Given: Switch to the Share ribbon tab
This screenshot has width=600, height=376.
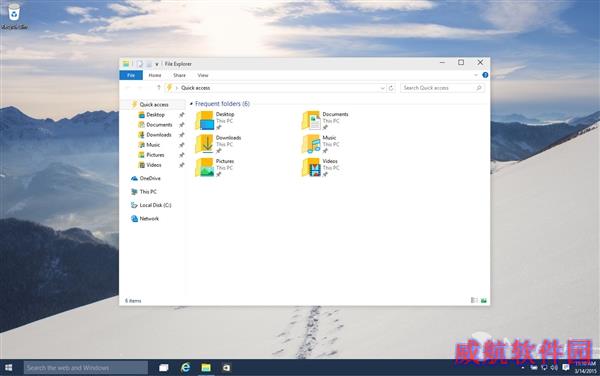Looking at the screenshot, I should click(179, 75).
